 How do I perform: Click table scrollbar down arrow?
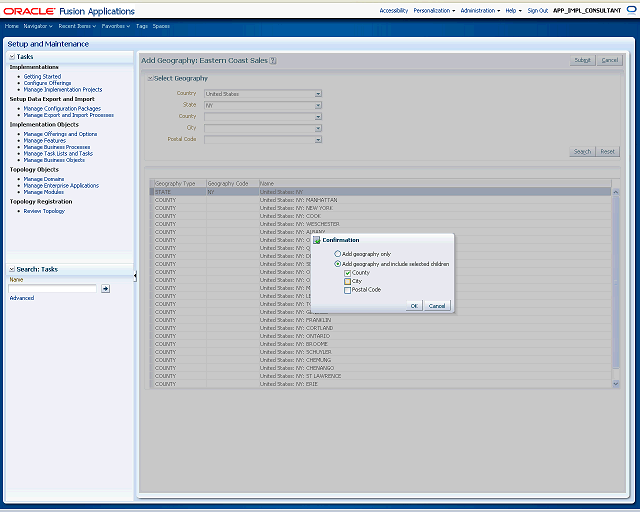(616, 384)
